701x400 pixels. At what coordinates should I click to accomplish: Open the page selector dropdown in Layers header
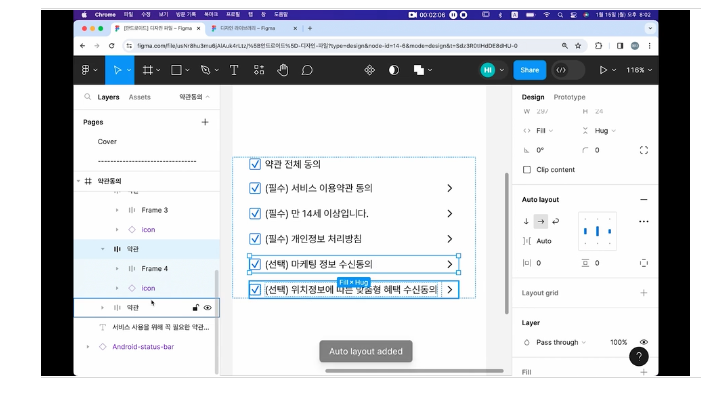click(x=194, y=97)
